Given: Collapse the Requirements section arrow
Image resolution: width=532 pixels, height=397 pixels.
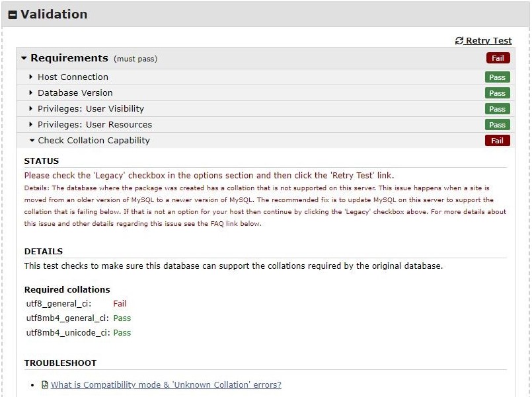Looking at the screenshot, I should 24,58.
